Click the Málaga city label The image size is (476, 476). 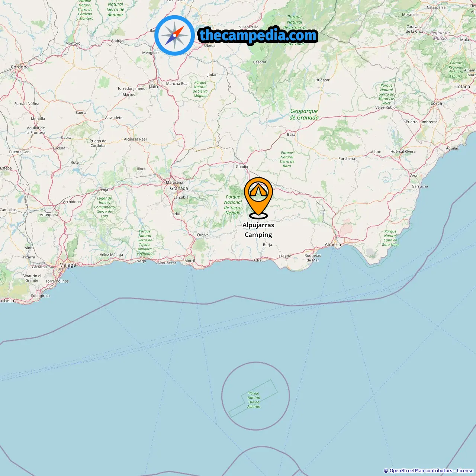(68, 265)
